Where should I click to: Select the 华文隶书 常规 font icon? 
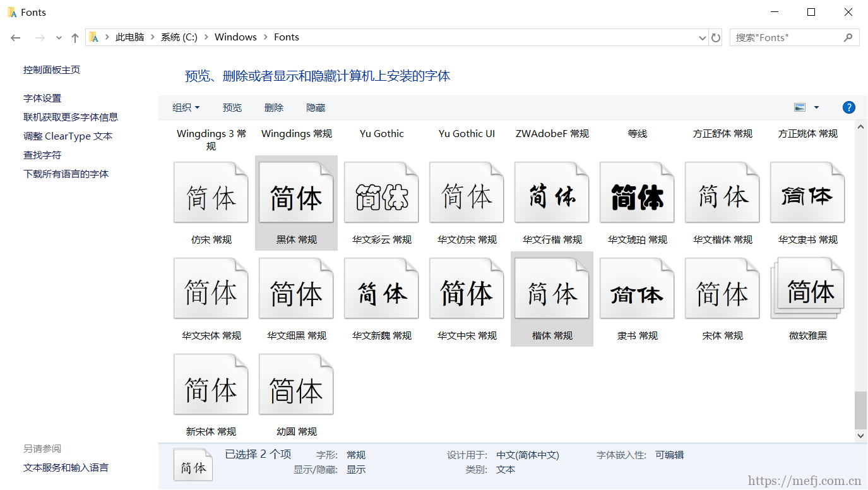tap(807, 193)
